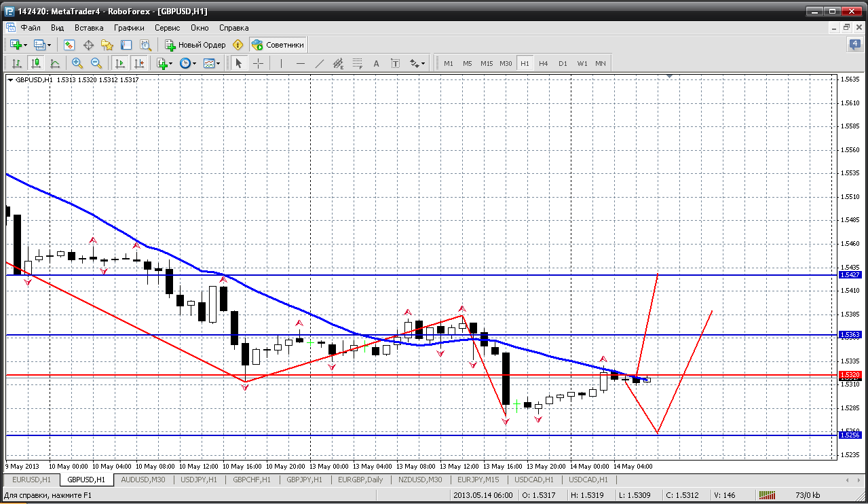Click the connection status bars indicator
The height and width of the screenshot is (504, 868).
766,495
